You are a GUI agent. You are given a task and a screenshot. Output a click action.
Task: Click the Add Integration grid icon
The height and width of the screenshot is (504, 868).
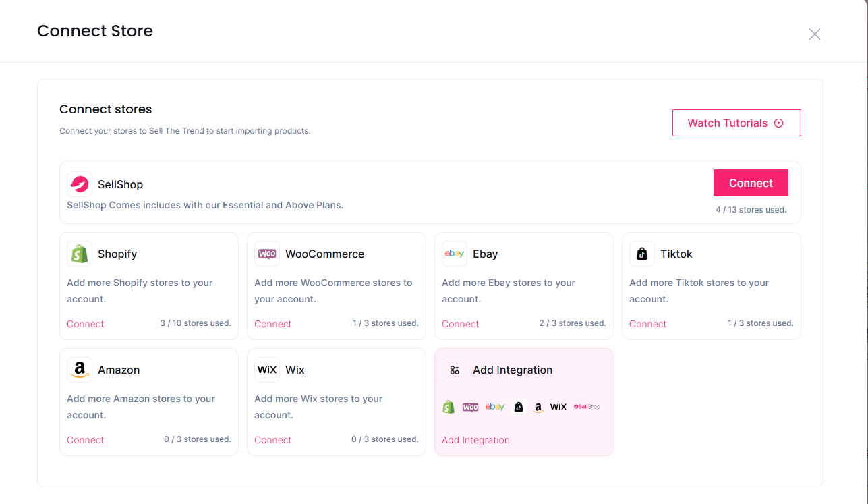[455, 370]
